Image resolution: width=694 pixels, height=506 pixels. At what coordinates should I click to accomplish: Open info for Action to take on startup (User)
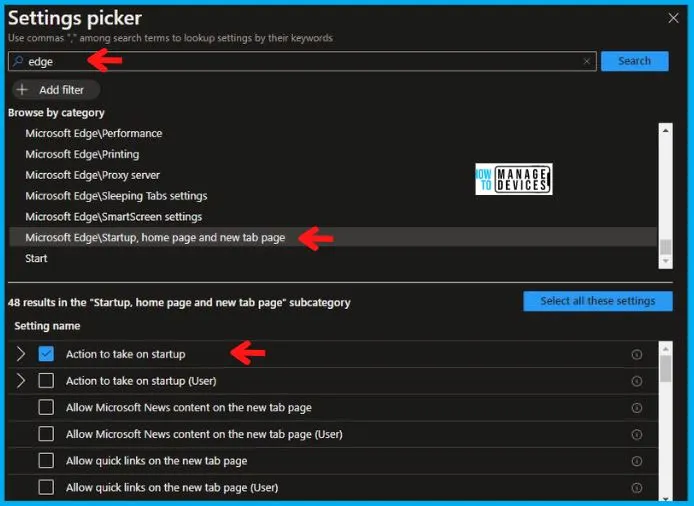click(636, 381)
